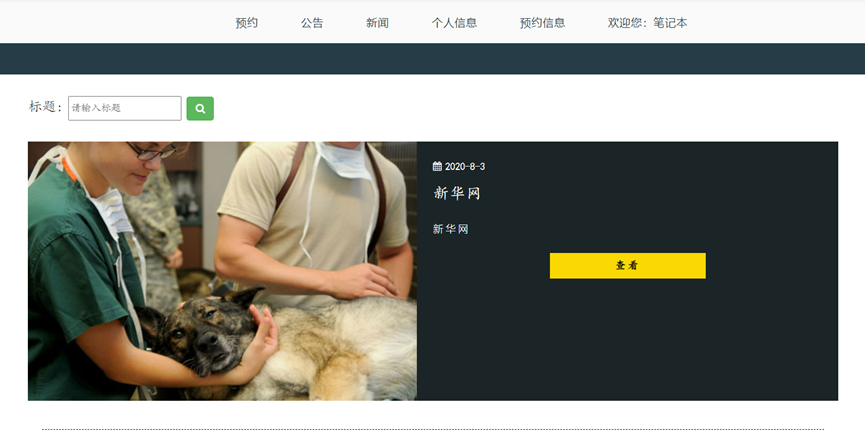This screenshot has width=865, height=440.
Task: Go to the 公告 page
Action: click(x=312, y=23)
